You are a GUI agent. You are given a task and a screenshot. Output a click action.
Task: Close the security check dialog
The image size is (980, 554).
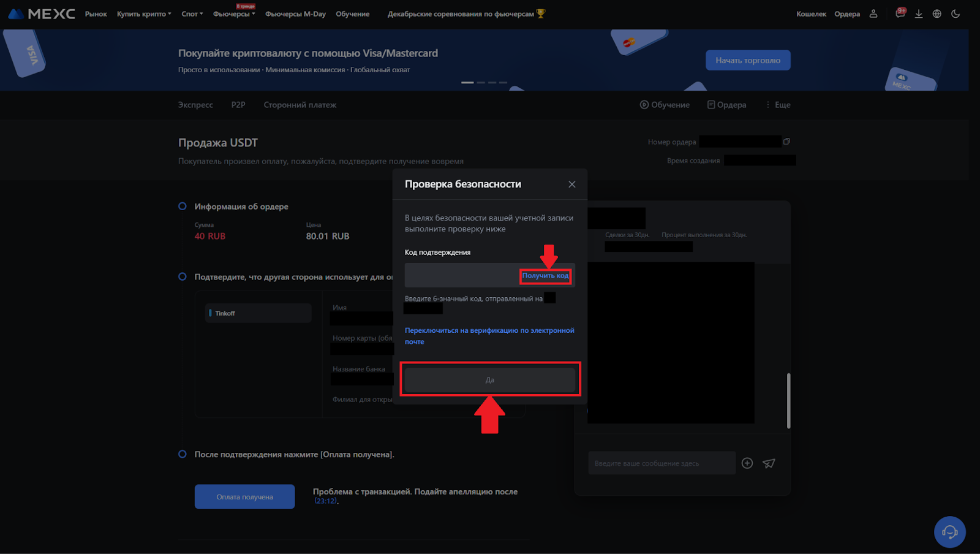point(571,184)
